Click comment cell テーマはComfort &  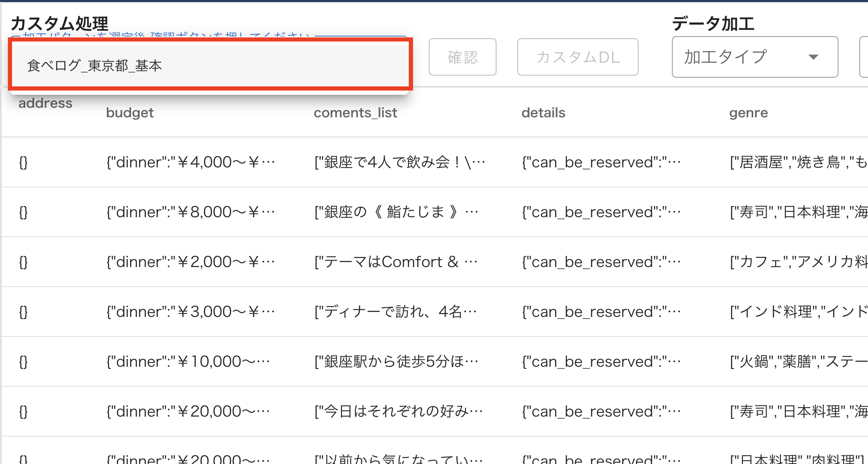tap(396, 262)
